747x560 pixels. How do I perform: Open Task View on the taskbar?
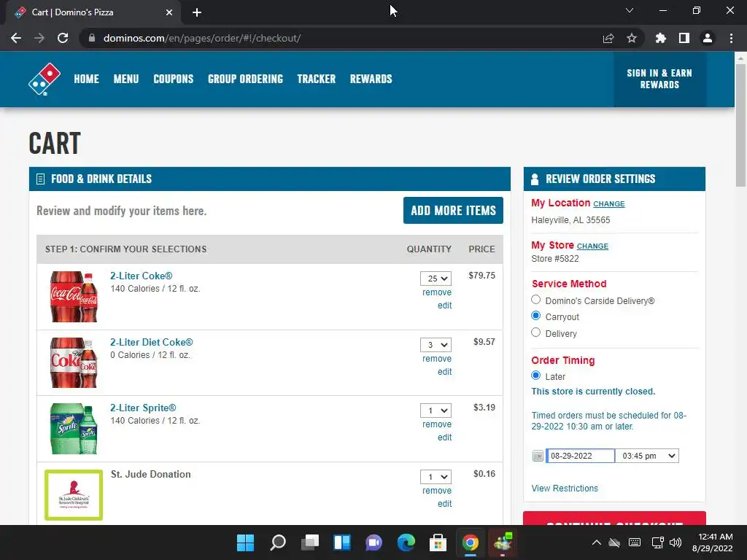coord(310,542)
